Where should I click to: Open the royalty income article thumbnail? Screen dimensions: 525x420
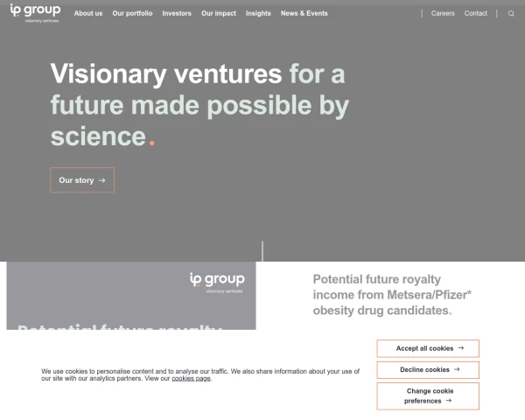point(131,296)
